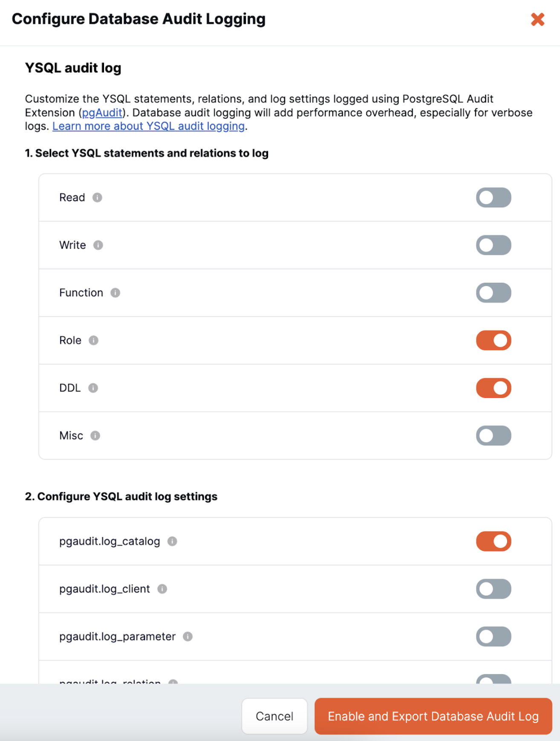Click the info icon next to Misc
This screenshot has height=741, width=560.
pyautogui.click(x=95, y=436)
